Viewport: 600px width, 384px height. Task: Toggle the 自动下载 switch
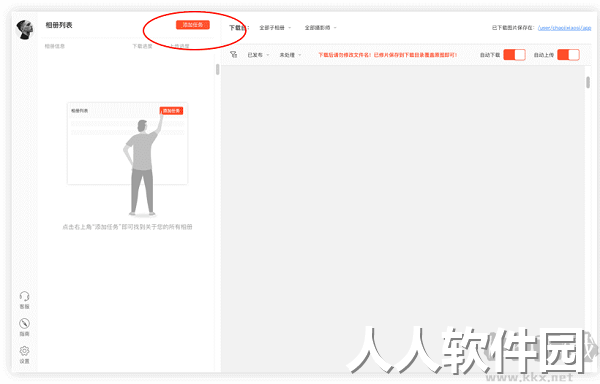tap(514, 55)
